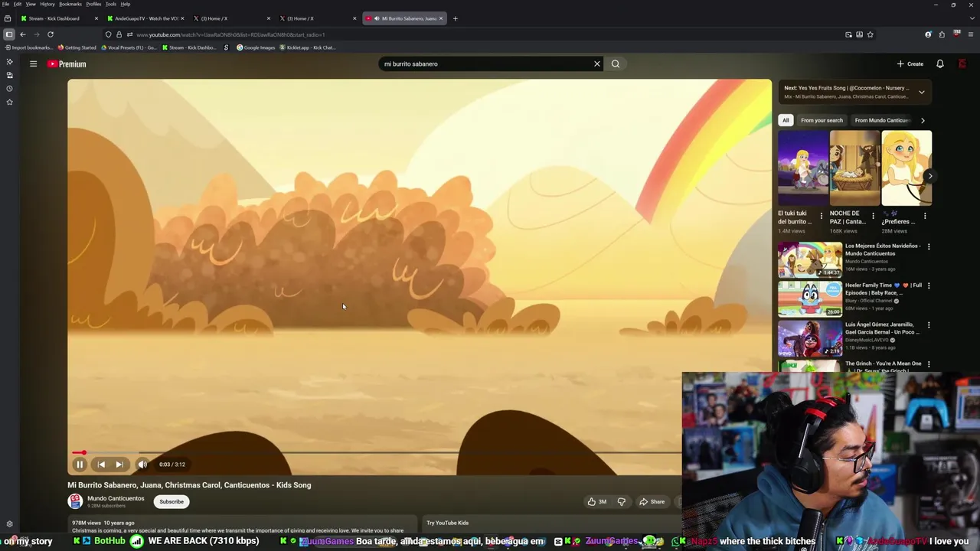Open the YouTube guide hamburger menu
This screenshot has width=980, height=551.
click(x=33, y=64)
